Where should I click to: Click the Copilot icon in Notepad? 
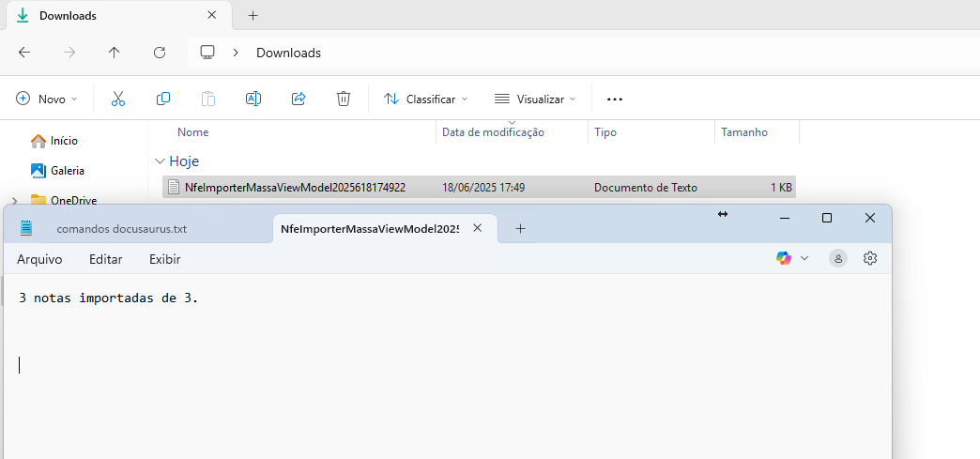click(784, 258)
